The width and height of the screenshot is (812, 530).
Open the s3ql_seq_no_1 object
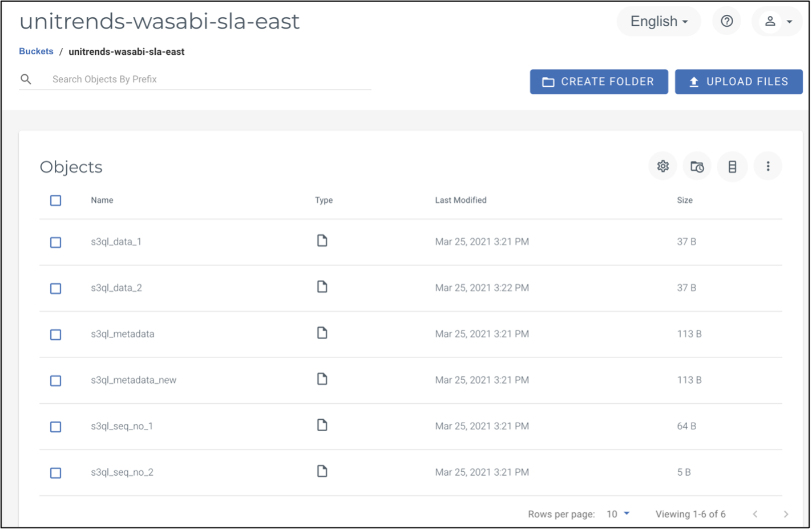pos(122,427)
